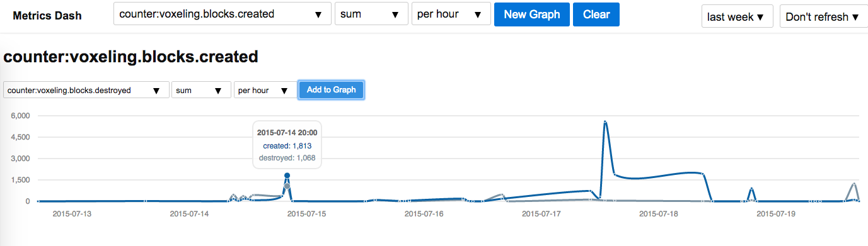The width and height of the screenshot is (868, 246).
Task: Click the 2015-07-17 x-axis date label
Action: (x=541, y=213)
